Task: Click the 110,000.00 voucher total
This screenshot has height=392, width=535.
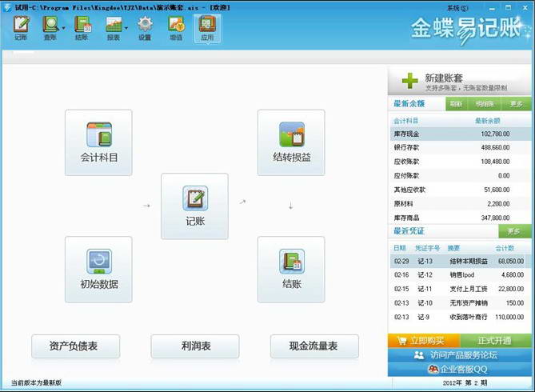Action: click(x=509, y=317)
